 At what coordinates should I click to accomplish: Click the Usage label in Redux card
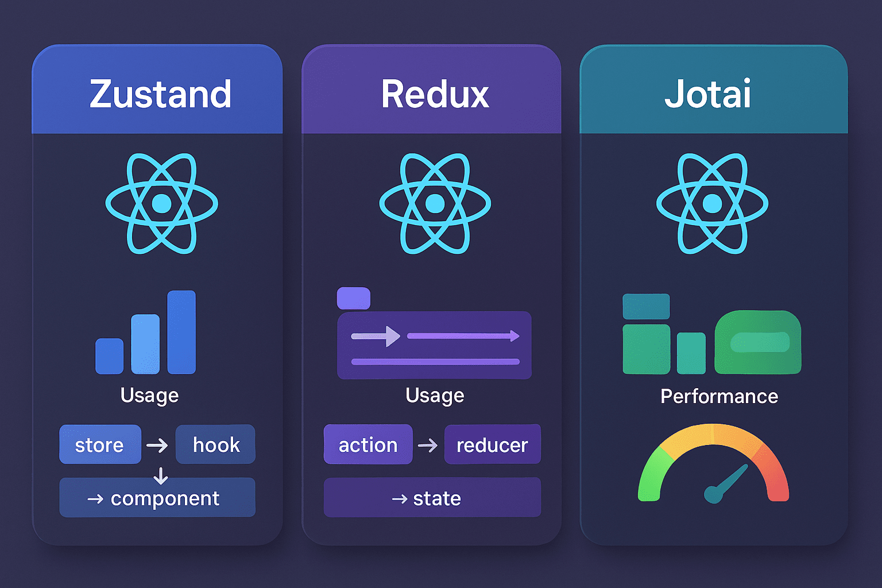tap(435, 396)
